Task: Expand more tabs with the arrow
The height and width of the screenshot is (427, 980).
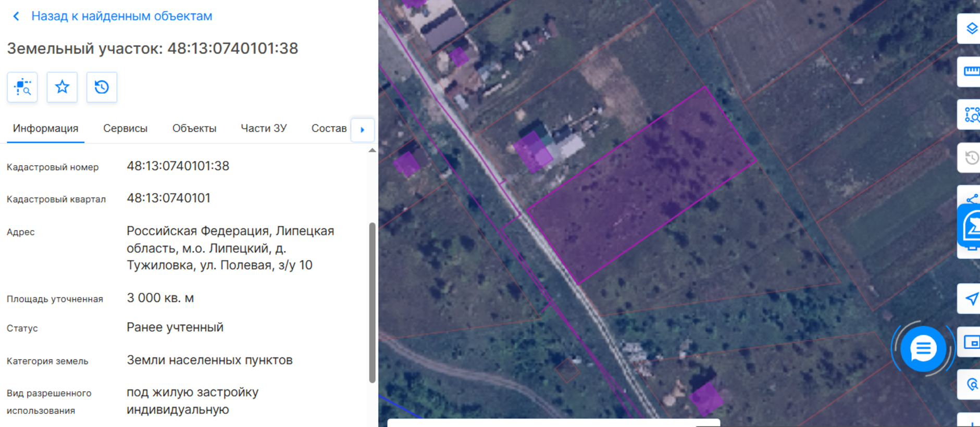Action: click(x=363, y=130)
